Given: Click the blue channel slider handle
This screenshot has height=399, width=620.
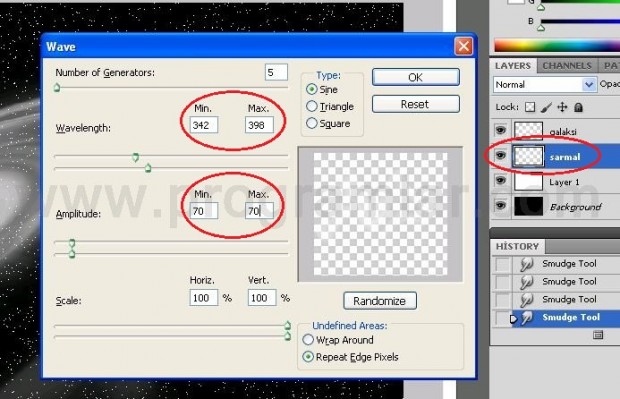Looking at the screenshot, I should point(541,28).
